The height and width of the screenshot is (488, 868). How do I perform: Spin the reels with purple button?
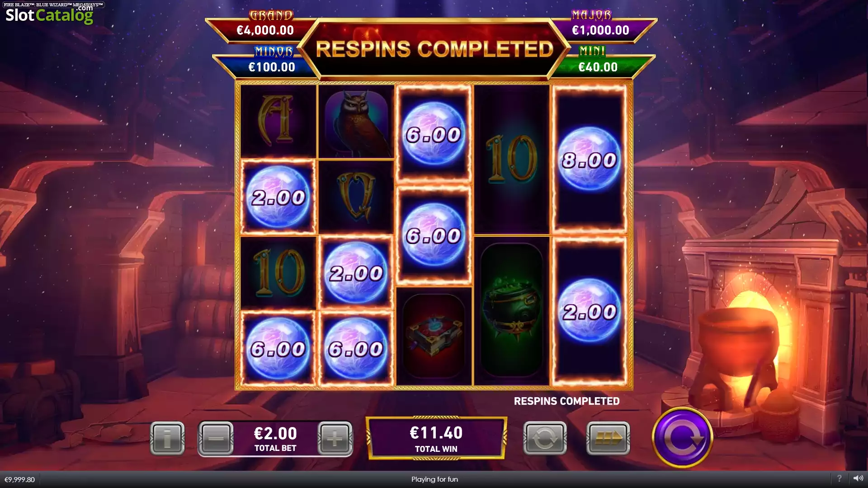(x=682, y=437)
